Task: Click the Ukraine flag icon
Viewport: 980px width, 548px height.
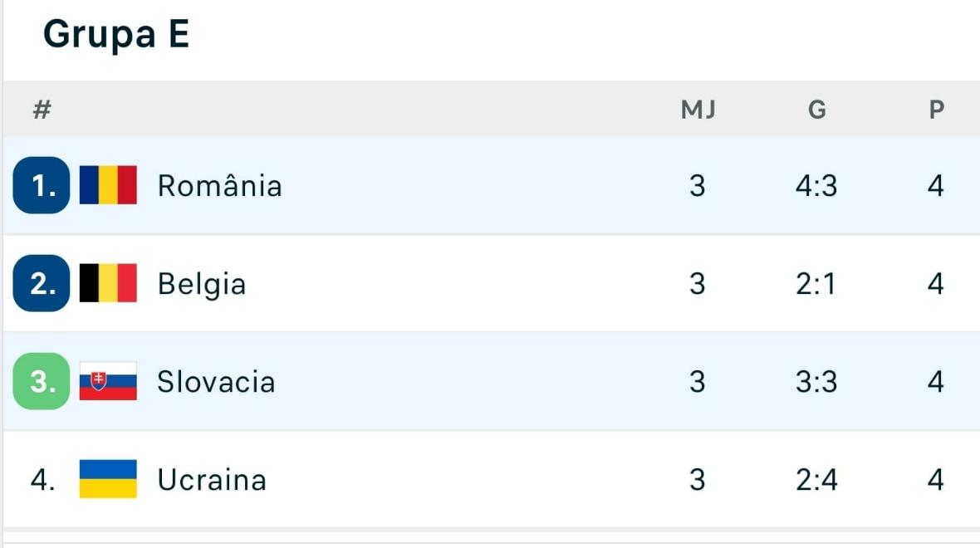Action: click(108, 479)
